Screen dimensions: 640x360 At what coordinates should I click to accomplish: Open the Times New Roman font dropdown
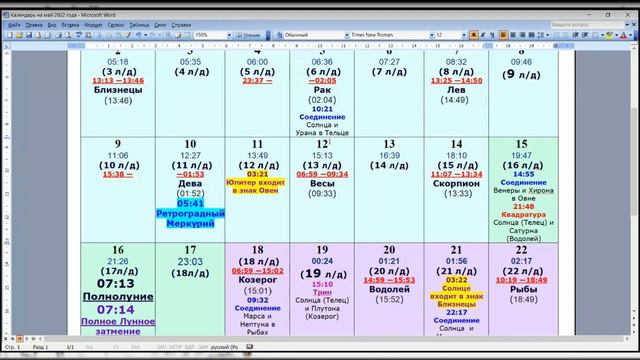[x=432, y=35]
